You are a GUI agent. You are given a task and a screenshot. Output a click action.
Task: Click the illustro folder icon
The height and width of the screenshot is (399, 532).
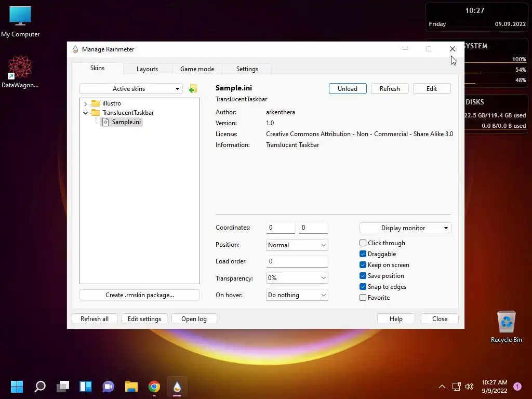96,103
